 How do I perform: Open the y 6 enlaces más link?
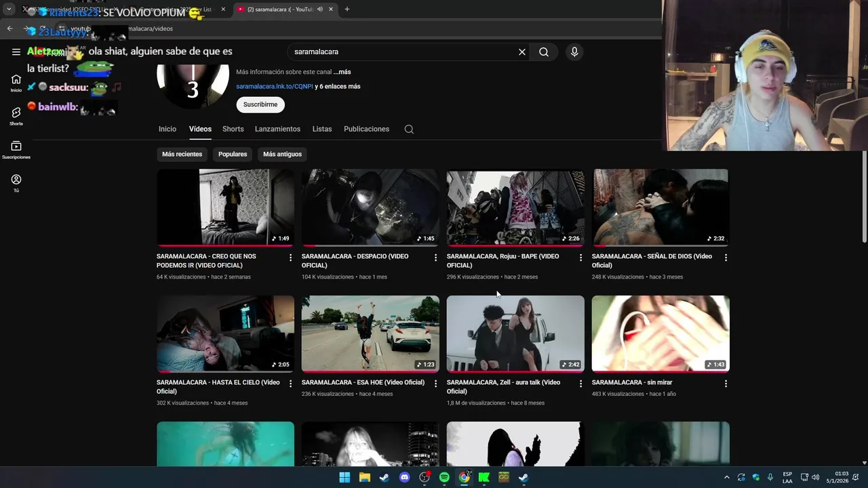click(x=338, y=86)
